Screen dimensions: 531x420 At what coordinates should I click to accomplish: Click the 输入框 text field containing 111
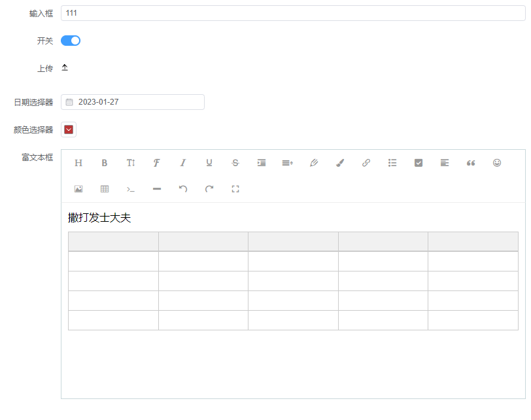(292, 13)
